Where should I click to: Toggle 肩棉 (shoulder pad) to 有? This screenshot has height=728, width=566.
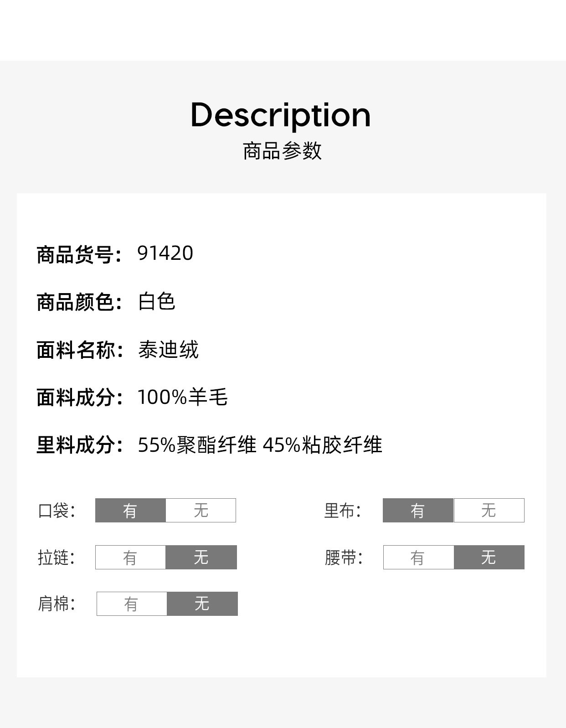[x=132, y=604]
